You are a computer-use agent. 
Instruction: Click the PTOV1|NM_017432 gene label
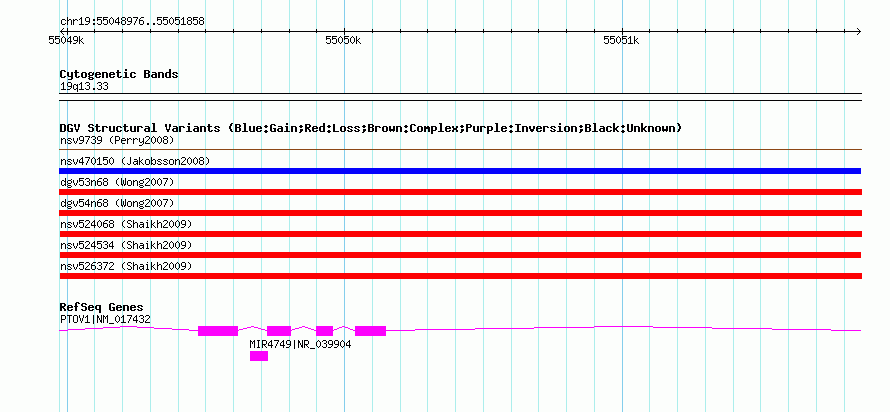[106, 319]
